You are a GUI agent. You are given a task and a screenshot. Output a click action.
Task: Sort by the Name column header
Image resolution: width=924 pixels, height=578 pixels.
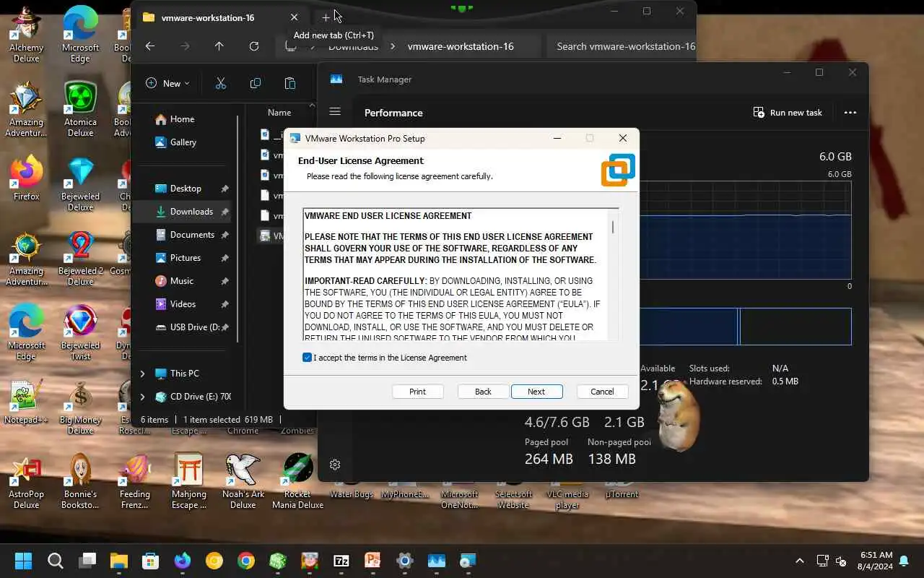pyautogui.click(x=279, y=113)
